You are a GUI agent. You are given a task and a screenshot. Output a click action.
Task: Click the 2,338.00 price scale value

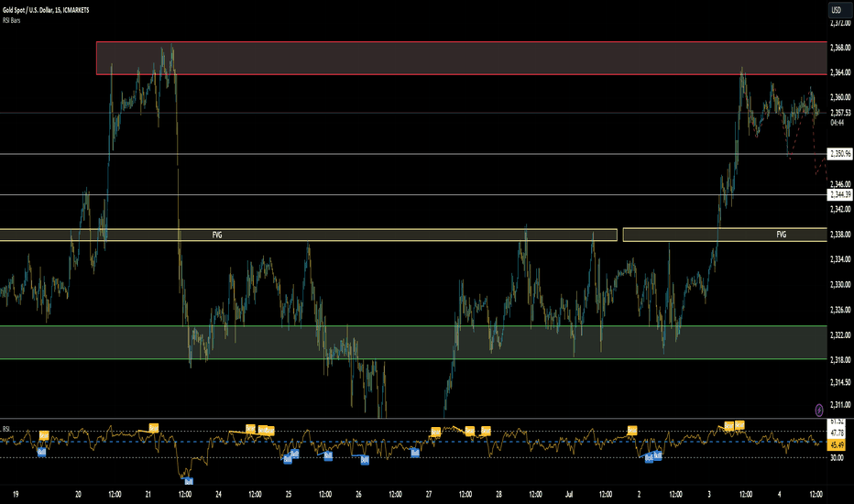click(840, 235)
